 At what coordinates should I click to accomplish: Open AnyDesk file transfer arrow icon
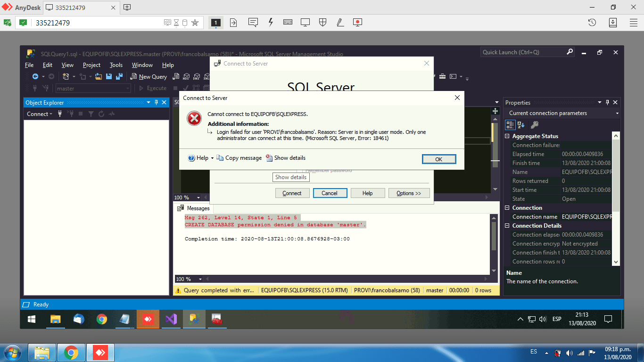(x=233, y=22)
